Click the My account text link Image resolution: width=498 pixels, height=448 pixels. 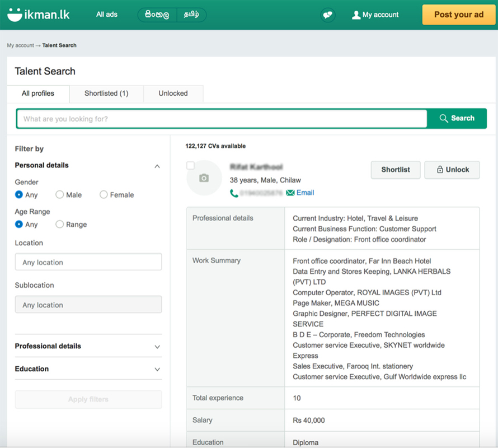click(x=380, y=15)
